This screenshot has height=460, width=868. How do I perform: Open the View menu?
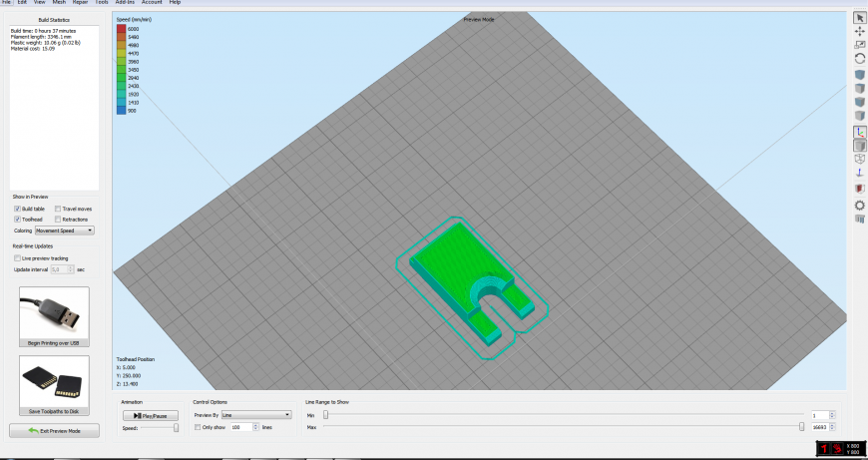click(39, 2)
